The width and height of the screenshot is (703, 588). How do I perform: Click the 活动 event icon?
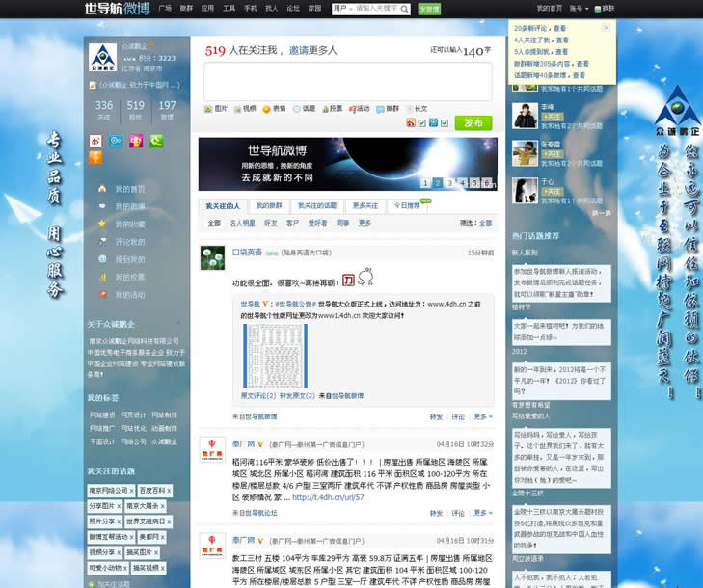coord(352,109)
